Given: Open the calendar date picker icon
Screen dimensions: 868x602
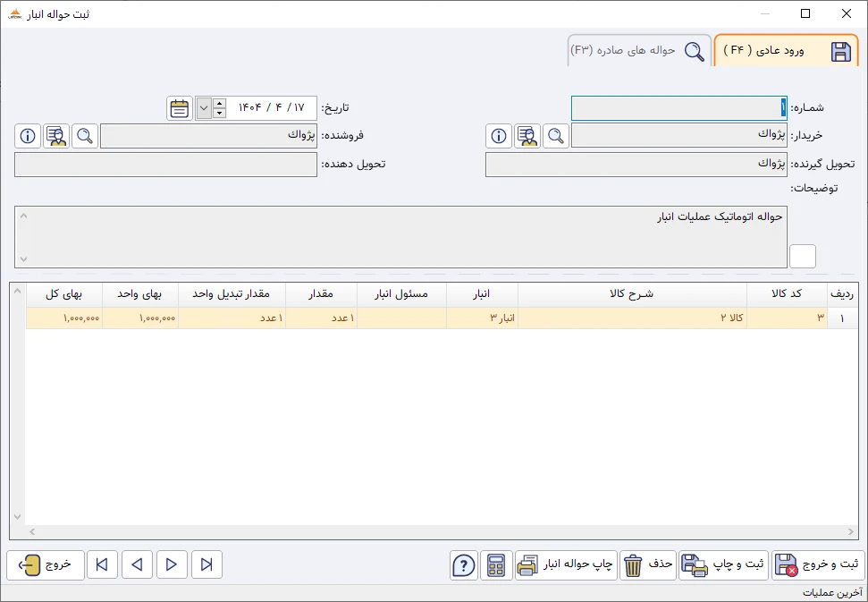Looking at the screenshot, I should [179, 107].
